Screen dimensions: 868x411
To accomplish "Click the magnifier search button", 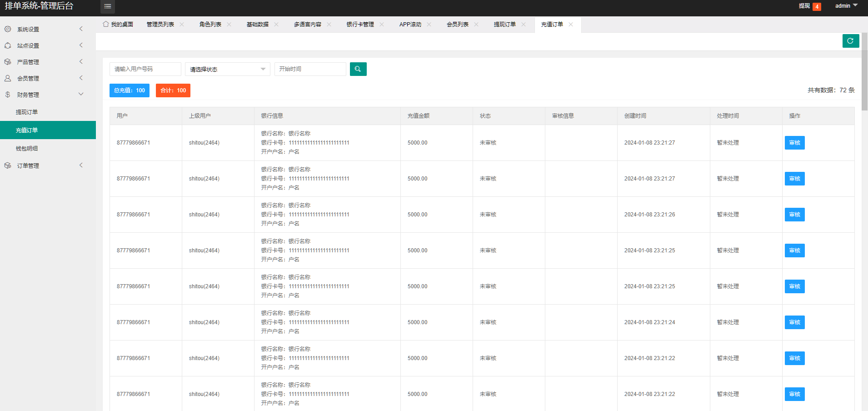I will [358, 69].
